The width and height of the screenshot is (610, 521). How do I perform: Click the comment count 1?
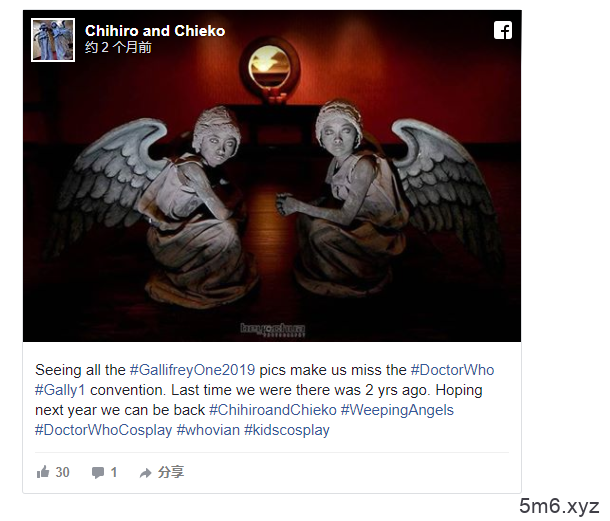click(x=114, y=472)
